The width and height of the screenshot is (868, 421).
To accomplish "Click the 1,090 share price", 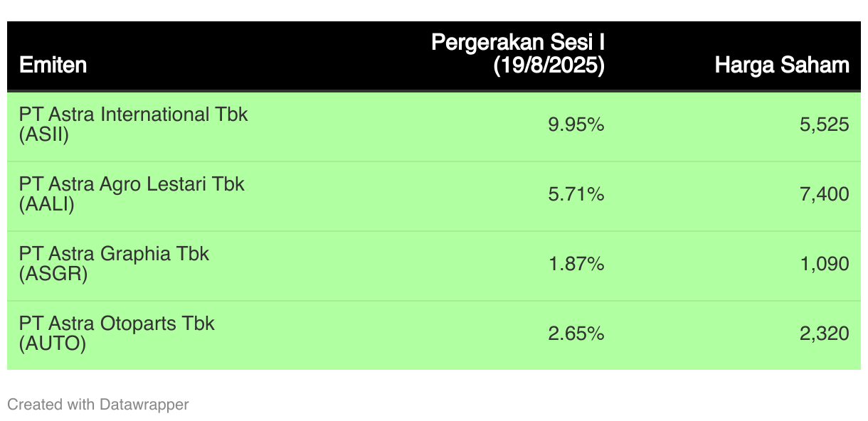I will click(824, 264).
